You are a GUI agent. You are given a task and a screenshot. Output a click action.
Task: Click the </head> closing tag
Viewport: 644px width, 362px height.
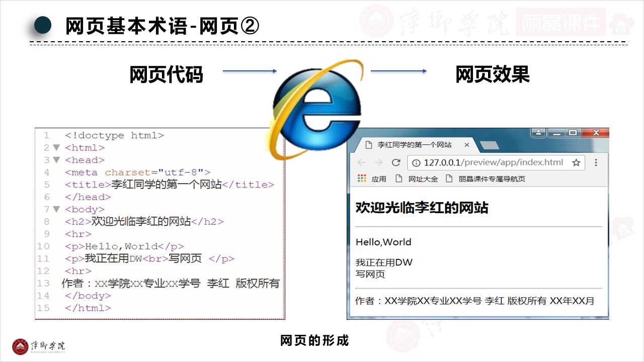pos(88,197)
